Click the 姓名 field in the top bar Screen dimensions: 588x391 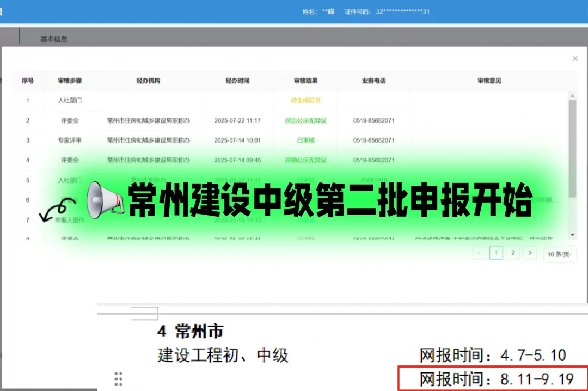point(318,11)
